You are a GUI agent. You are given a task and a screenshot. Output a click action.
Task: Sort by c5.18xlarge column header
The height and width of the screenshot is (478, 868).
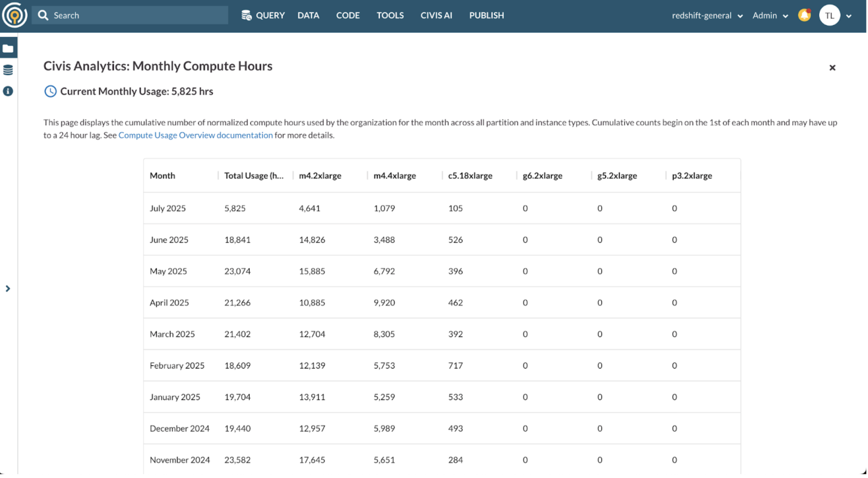click(x=470, y=176)
